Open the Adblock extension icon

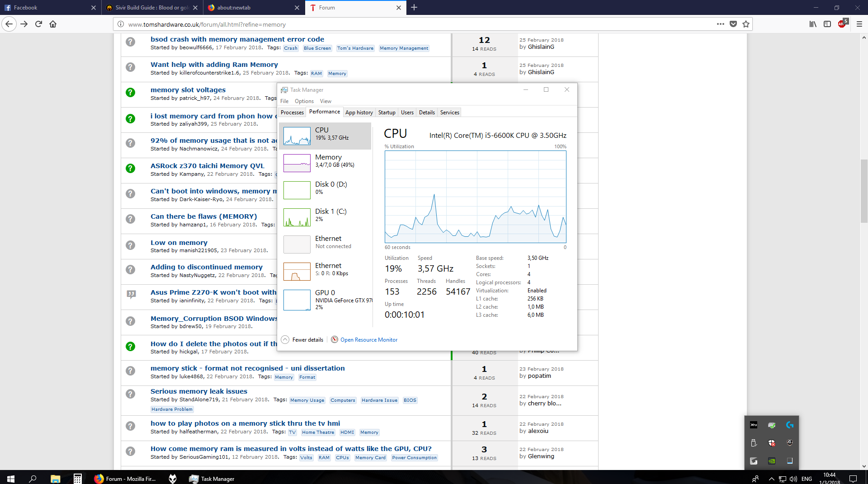[x=843, y=23]
